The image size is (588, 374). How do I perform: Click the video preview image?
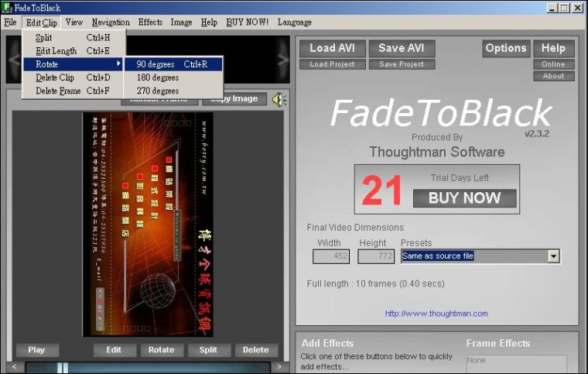coord(148,225)
